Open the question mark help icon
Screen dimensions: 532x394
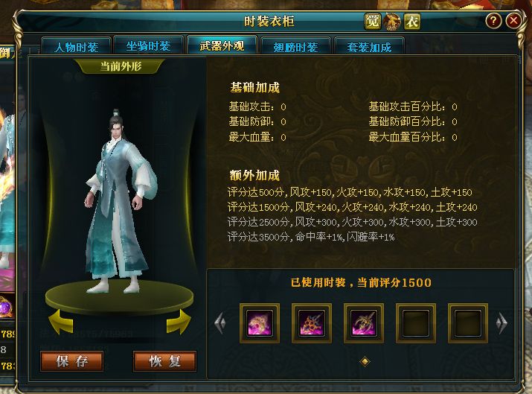point(493,21)
